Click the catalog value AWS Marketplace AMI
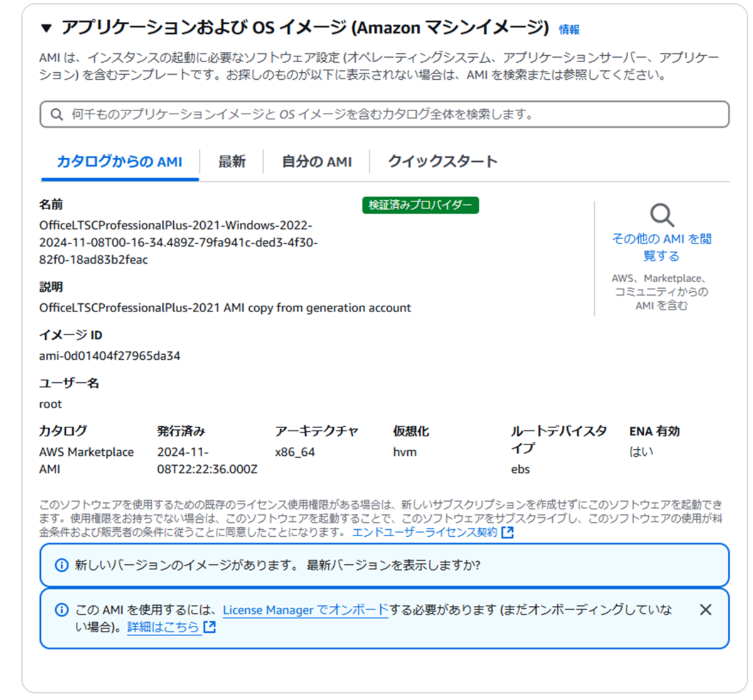Viewport: 753px width, 700px height. [87, 460]
